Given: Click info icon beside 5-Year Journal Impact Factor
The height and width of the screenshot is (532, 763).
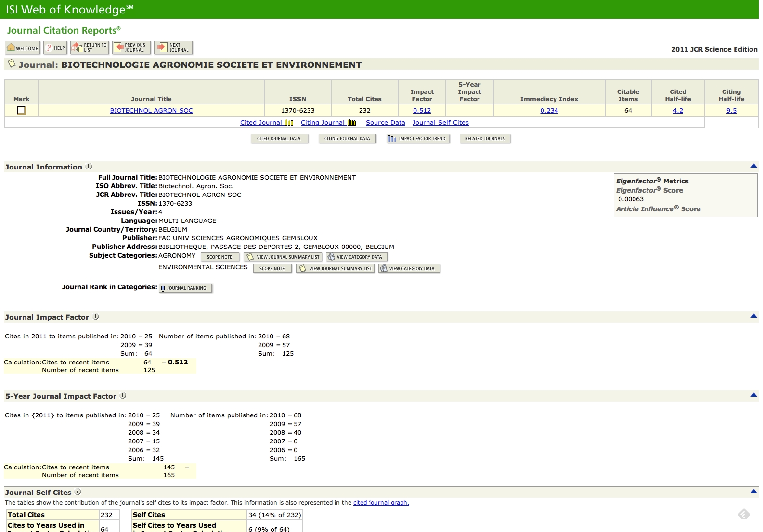Looking at the screenshot, I should pos(123,396).
